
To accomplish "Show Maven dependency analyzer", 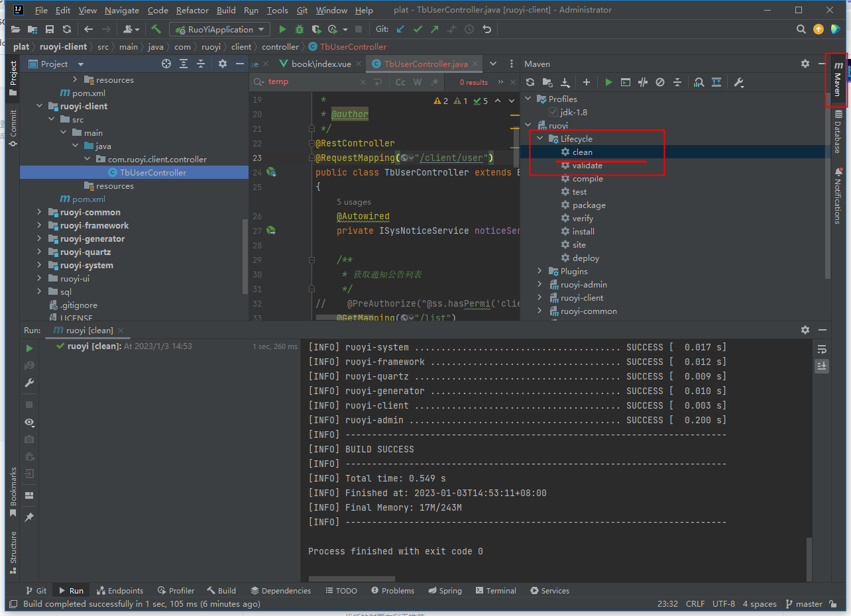I will click(x=698, y=82).
